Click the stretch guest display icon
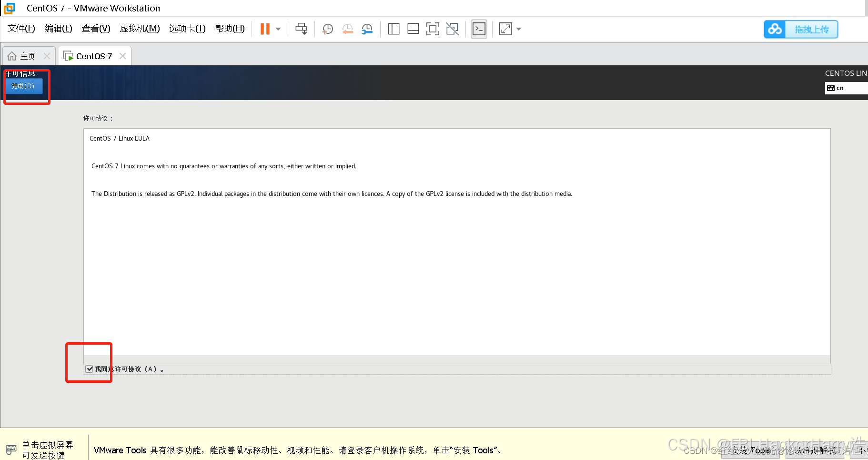 click(x=505, y=29)
